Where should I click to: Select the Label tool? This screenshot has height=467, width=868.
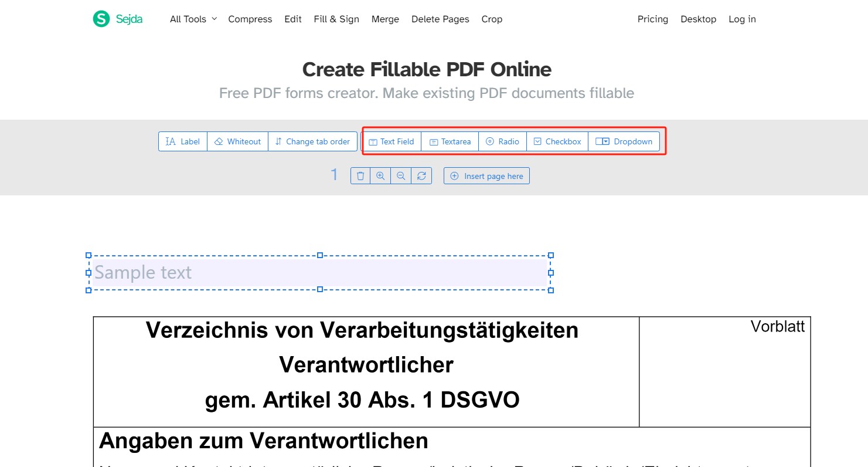click(x=183, y=141)
